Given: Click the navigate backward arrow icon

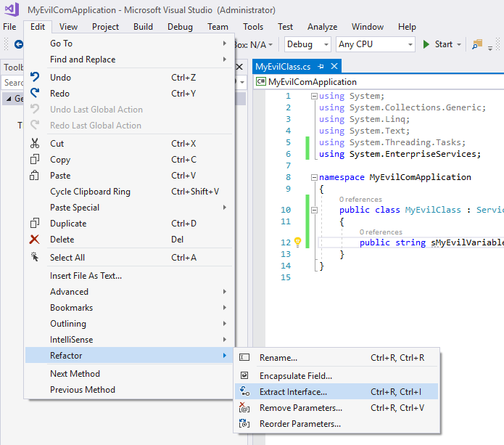Looking at the screenshot, I should (x=19, y=44).
